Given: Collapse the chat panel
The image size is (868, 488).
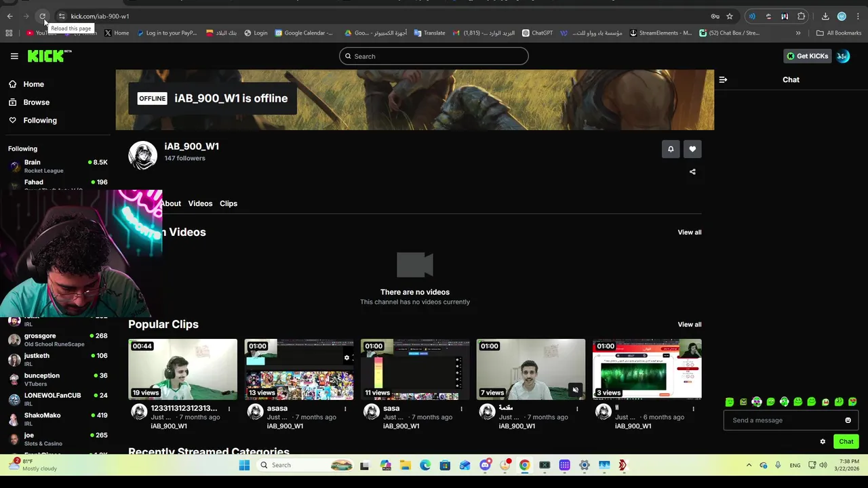Looking at the screenshot, I should (723, 79).
